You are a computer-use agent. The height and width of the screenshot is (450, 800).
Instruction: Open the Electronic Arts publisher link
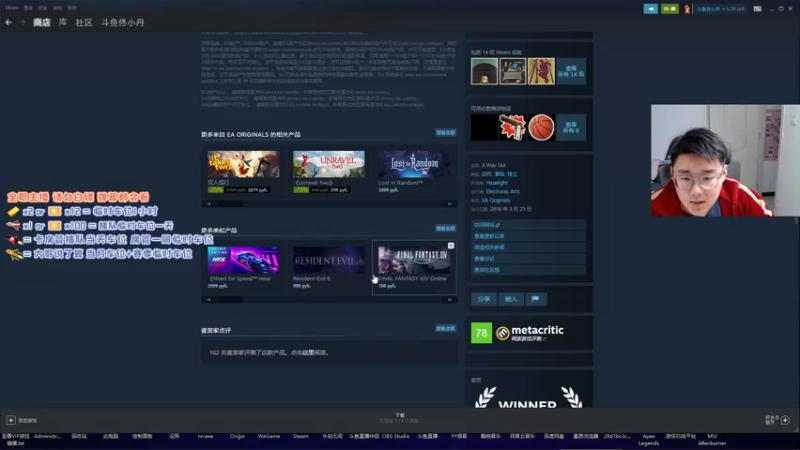[503, 191]
